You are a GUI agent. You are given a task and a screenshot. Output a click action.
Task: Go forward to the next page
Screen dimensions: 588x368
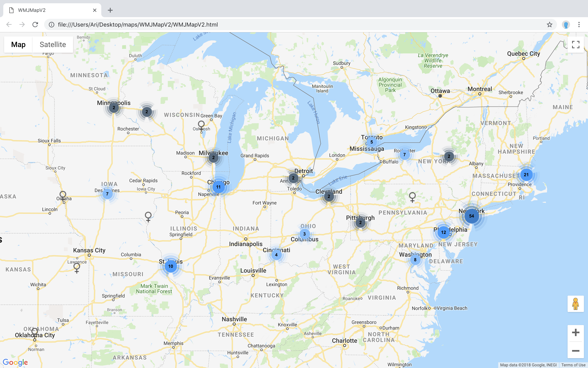click(22, 25)
